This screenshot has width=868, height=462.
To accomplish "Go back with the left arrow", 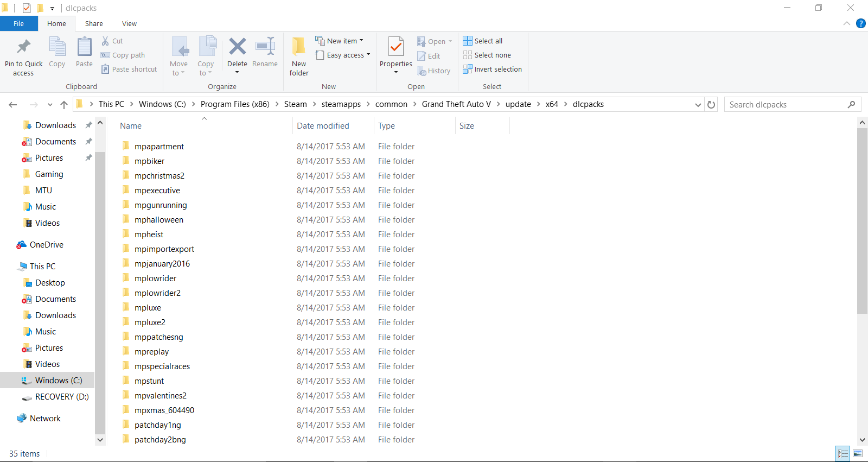I will click(13, 104).
